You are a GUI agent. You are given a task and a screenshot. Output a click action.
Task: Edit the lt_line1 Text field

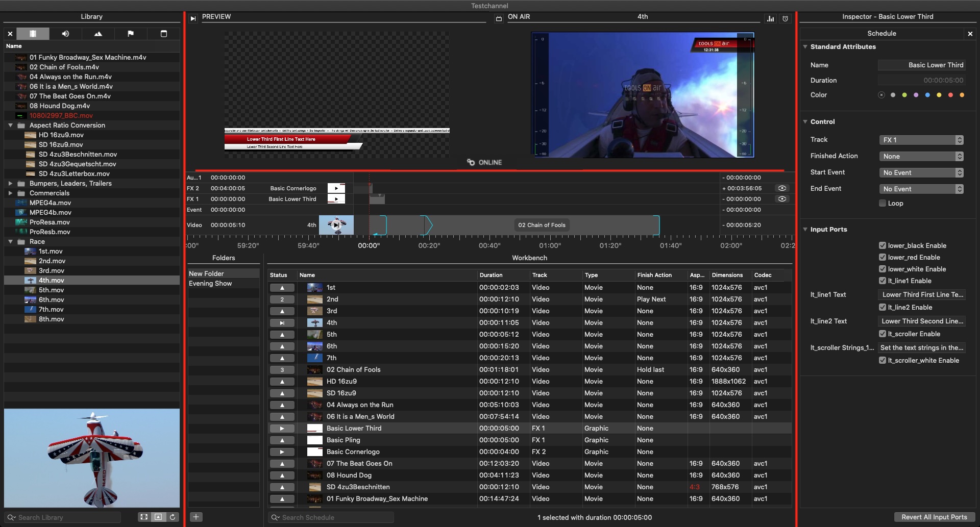[x=922, y=294]
